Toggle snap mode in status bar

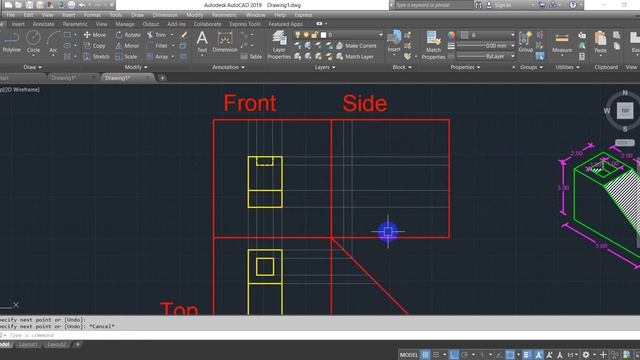436,355
